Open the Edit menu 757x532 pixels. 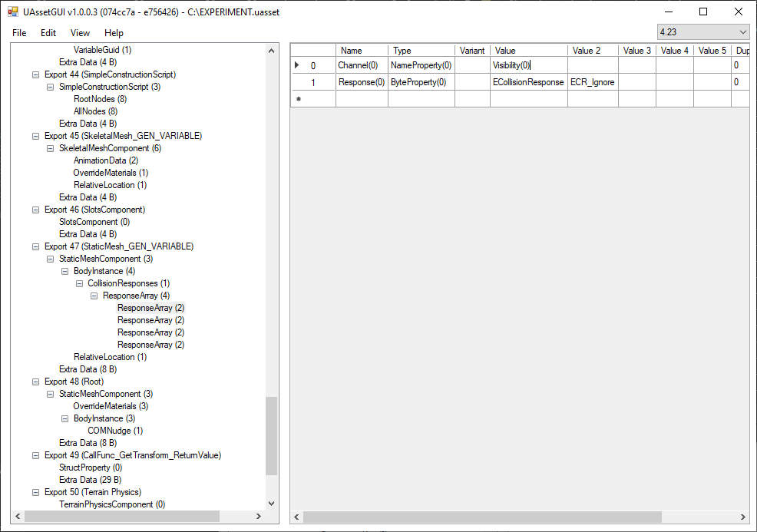pyautogui.click(x=48, y=33)
